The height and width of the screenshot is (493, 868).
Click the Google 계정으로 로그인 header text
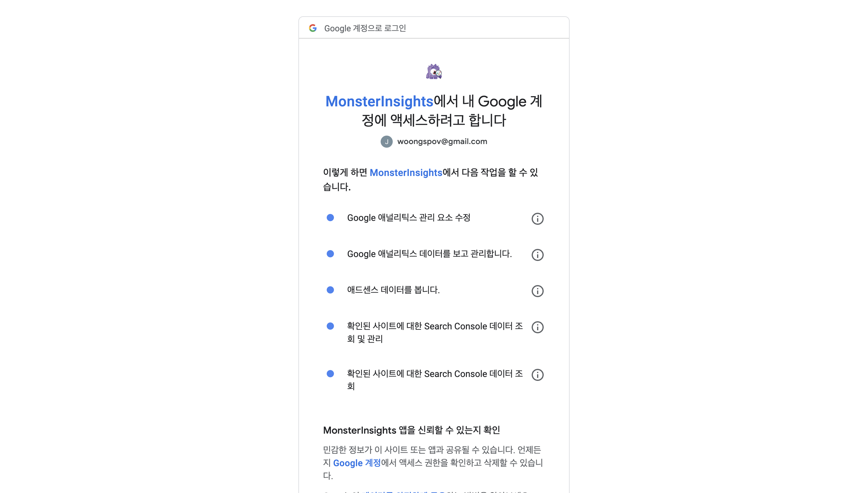coord(365,28)
